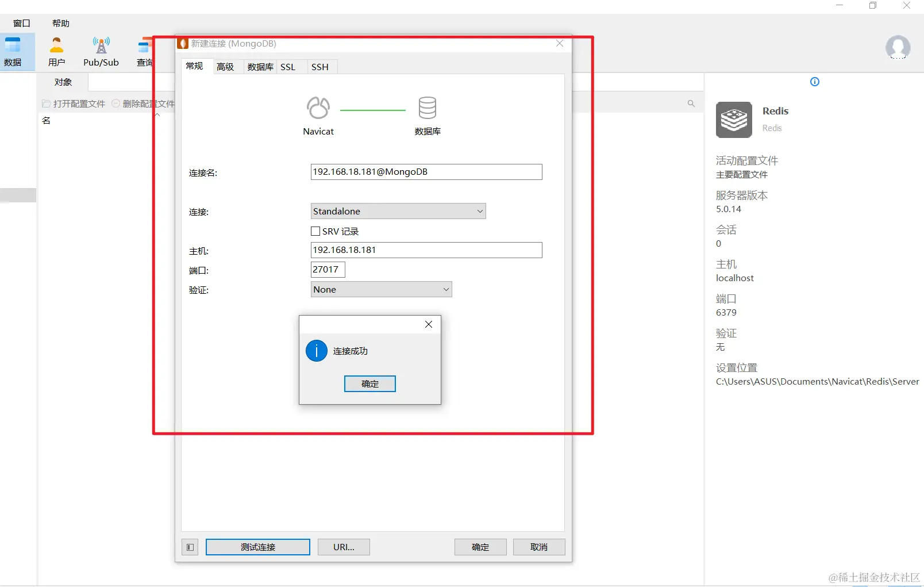Open the 帮助 menu

coord(60,23)
